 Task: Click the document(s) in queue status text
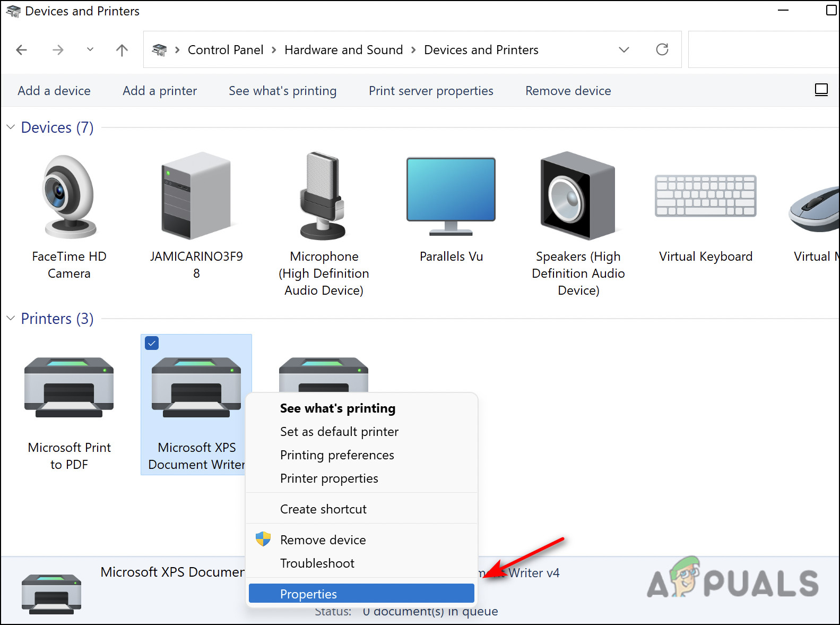(x=430, y=612)
